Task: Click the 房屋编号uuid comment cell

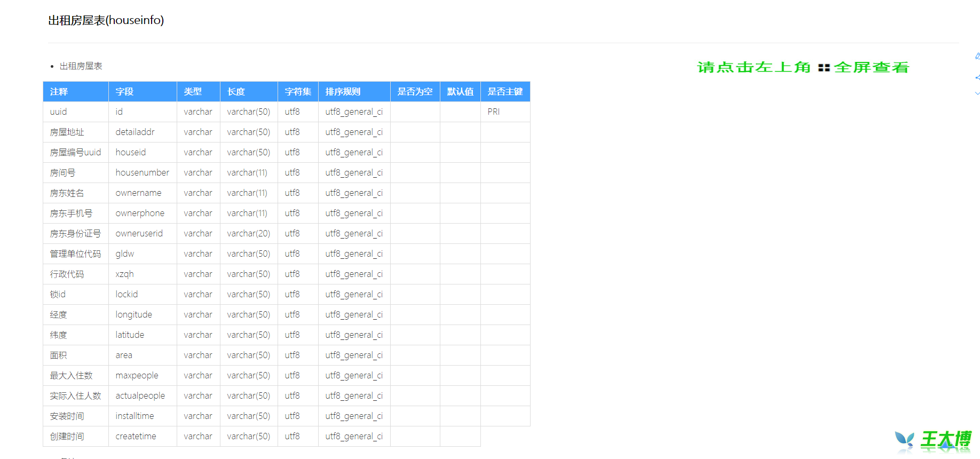Action: tap(75, 153)
